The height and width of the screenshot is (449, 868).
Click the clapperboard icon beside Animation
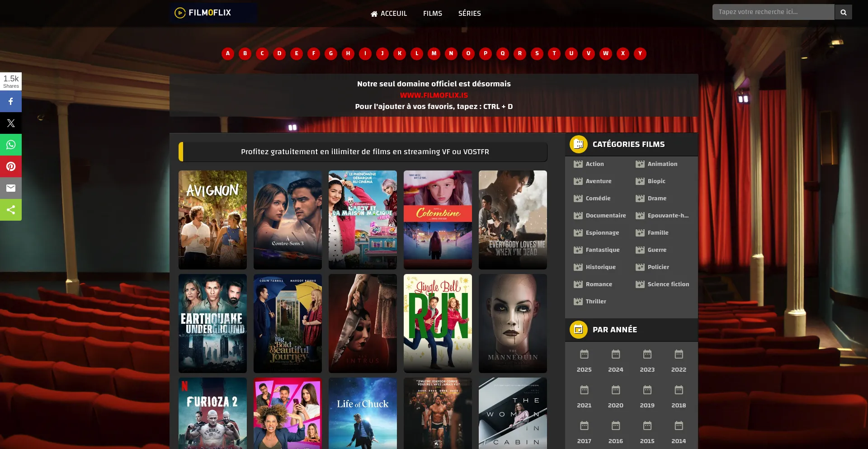click(x=640, y=164)
